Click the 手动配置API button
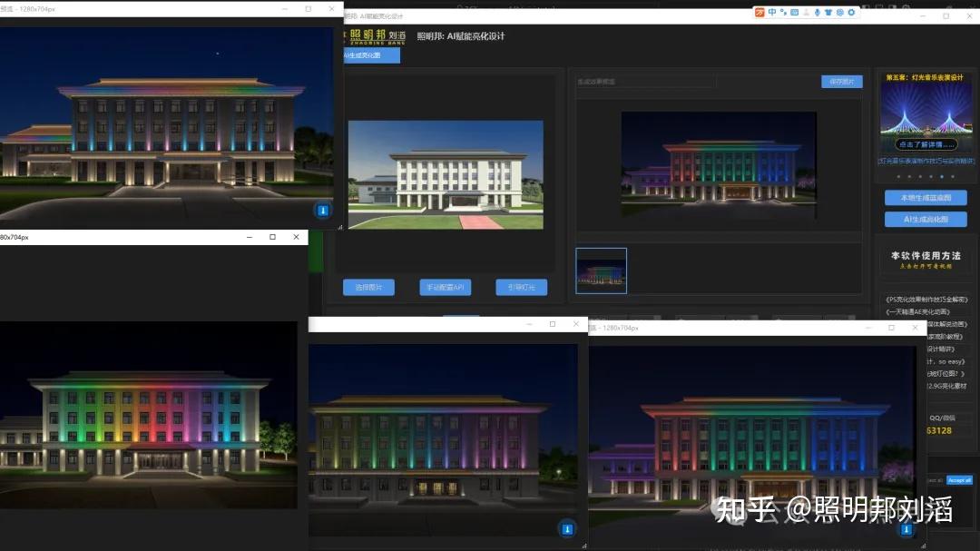The height and width of the screenshot is (551, 980). (445, 287)
